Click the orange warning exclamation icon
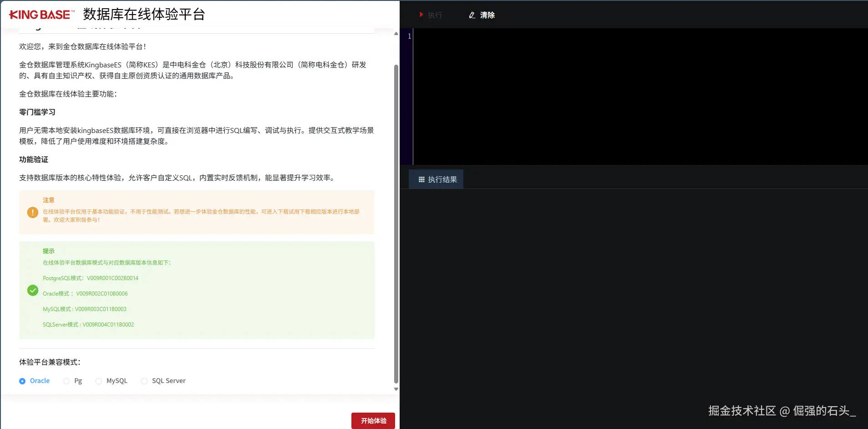This screenshot has width=868, height=429. (33, 212)
